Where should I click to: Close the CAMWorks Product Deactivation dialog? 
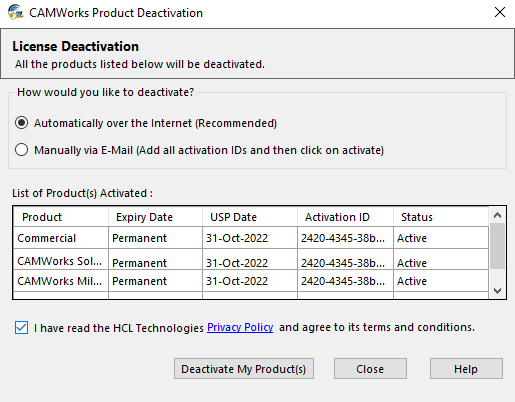click(x=500, y=12)
